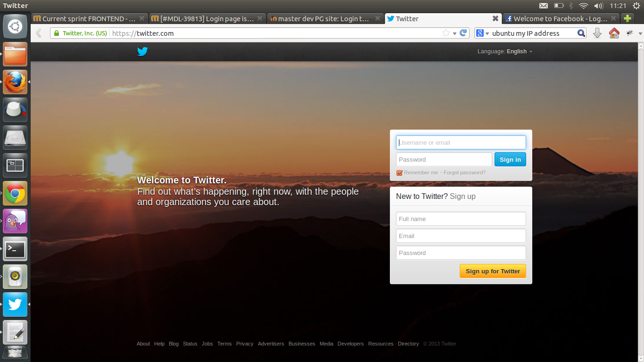Click the blue Sign in button
The image size is (644, 362).
pos(510,159)
